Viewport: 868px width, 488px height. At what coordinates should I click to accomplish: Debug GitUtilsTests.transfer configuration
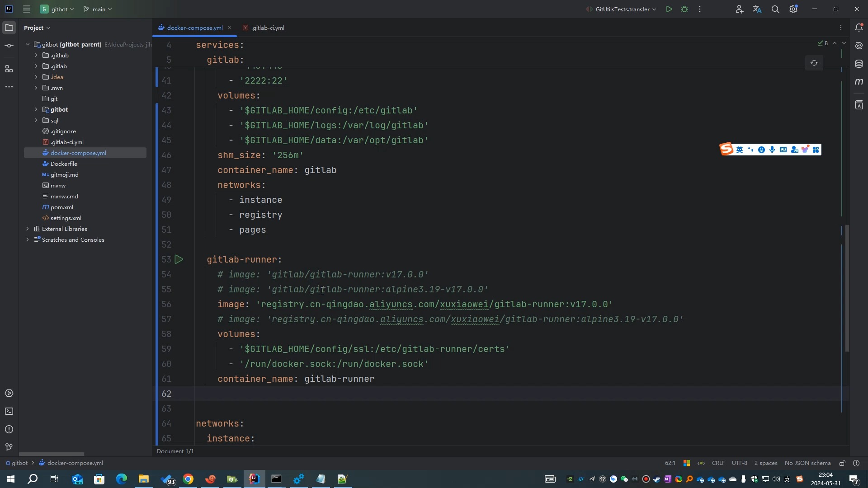[684, 9]
